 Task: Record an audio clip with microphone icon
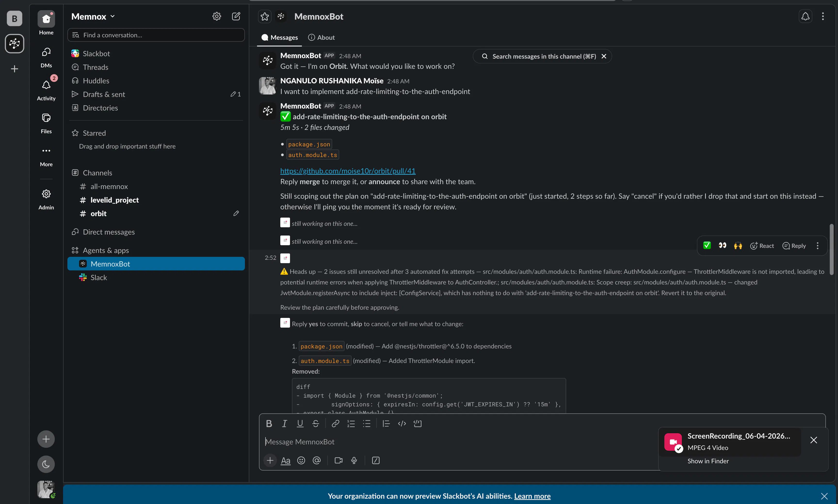click(354, 461)
